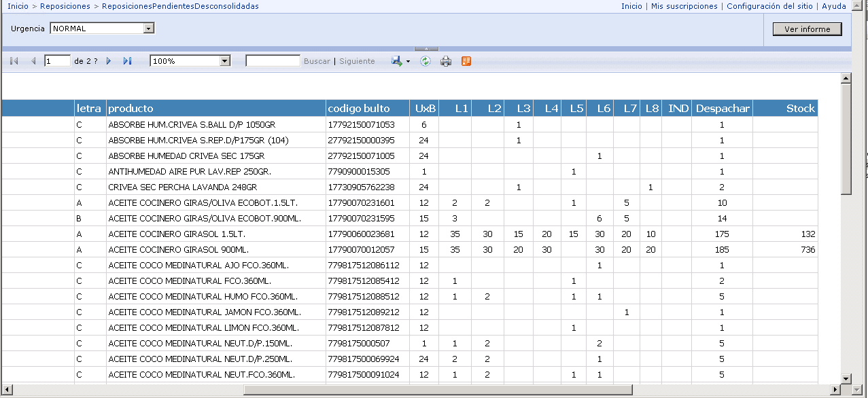Click the 'producto' column header
The image size is (868, 398).
216,109
